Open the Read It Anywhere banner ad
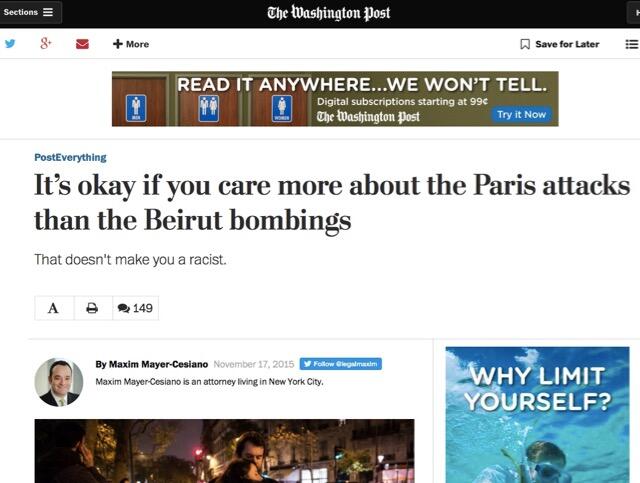This screenshot has height=483, width=640. click(335, 99)
